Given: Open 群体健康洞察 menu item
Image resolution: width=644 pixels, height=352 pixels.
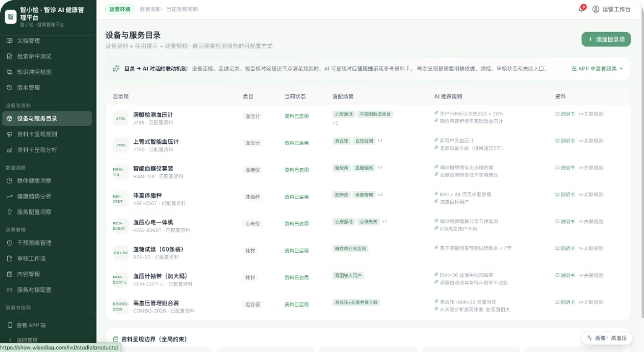Looking at the screenshot, I should (x=46, y=180).
